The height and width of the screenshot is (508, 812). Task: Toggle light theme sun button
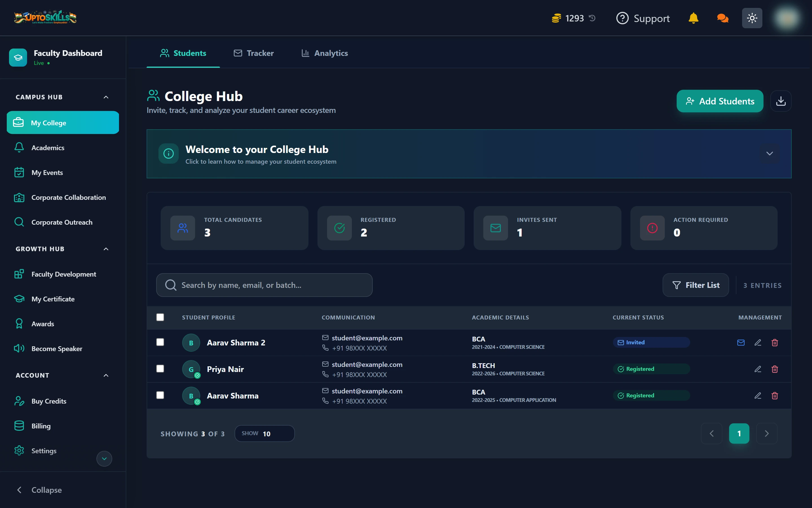pos(752,18)
